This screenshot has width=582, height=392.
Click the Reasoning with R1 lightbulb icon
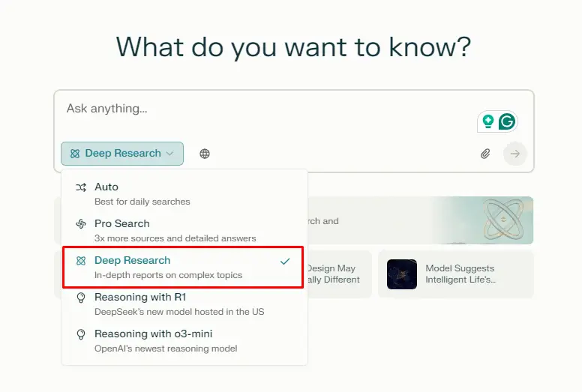coord(81,298)
